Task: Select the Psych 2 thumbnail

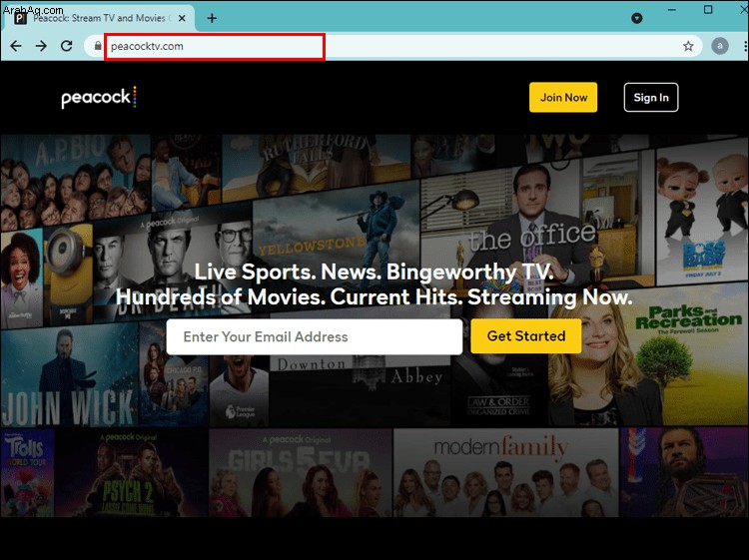Action: point(132,472)
